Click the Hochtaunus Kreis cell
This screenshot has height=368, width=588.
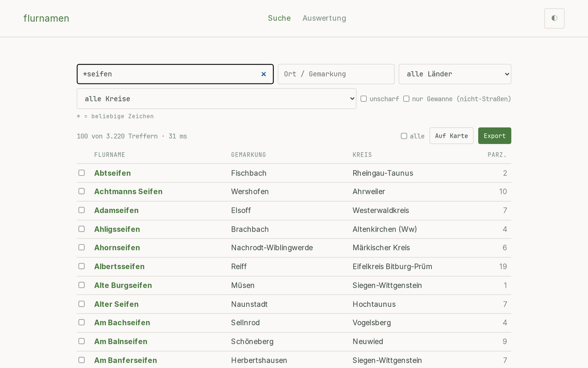coord(374,304)
